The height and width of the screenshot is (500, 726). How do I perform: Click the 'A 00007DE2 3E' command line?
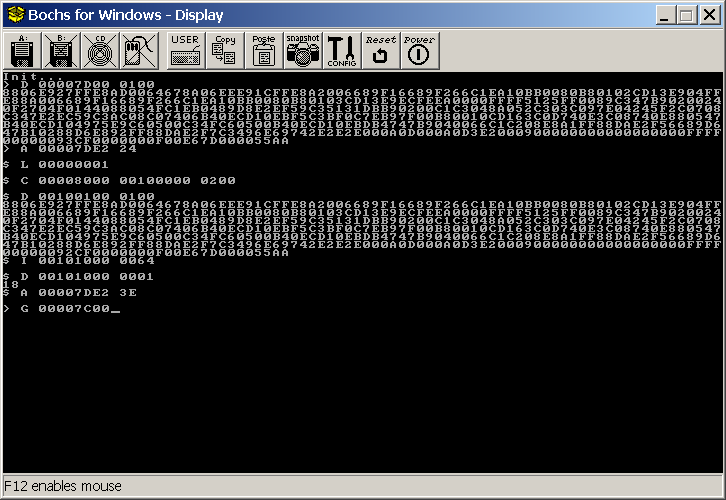(70, 293)
